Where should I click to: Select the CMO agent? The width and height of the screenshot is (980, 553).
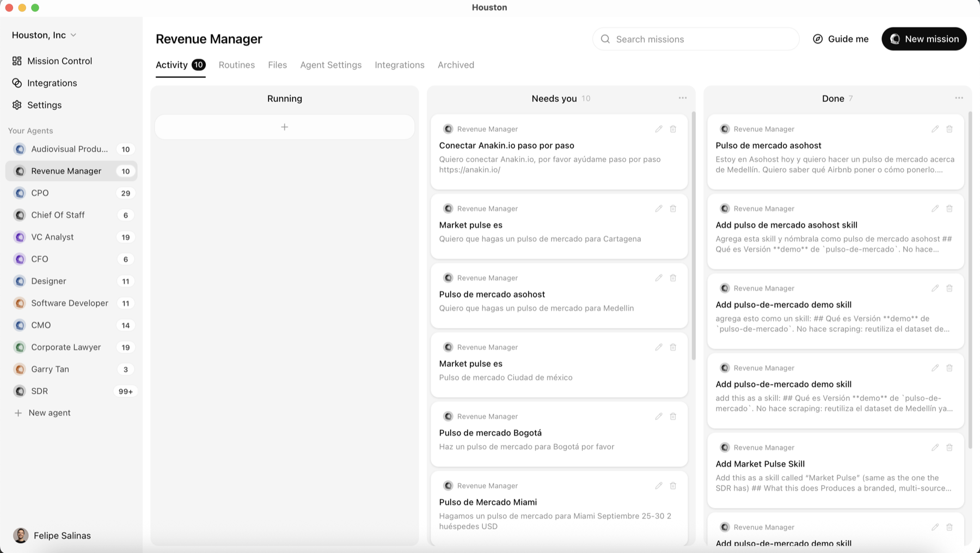[71, 325]
